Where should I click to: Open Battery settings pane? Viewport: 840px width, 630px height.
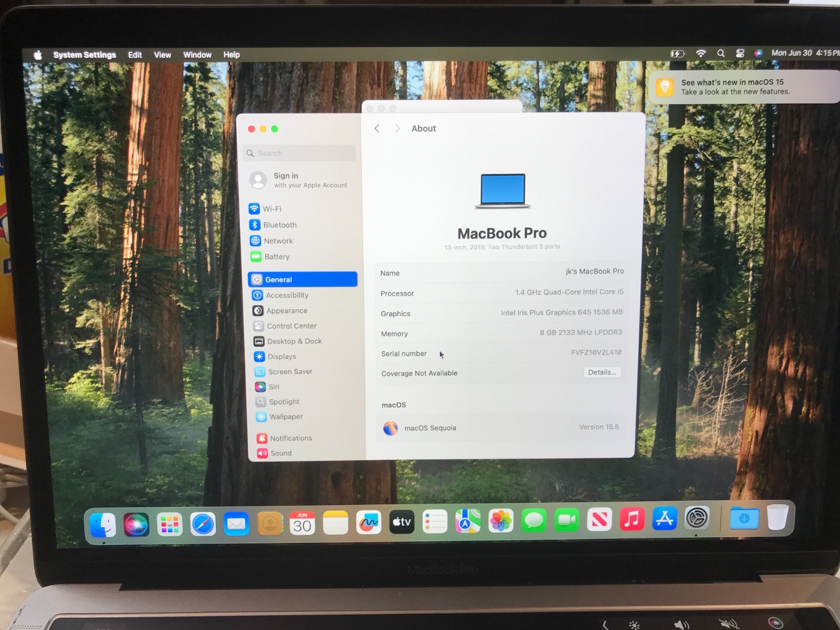[270, 257]
